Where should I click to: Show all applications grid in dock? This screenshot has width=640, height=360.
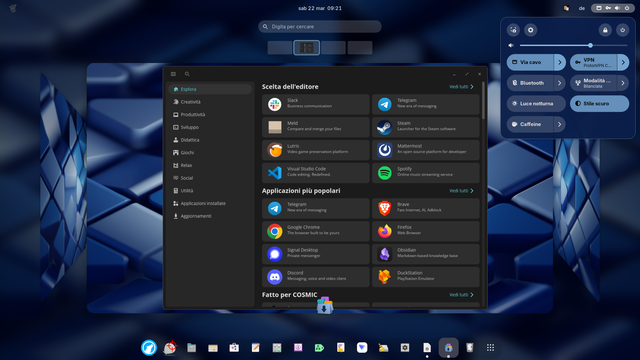pos(491,348)
